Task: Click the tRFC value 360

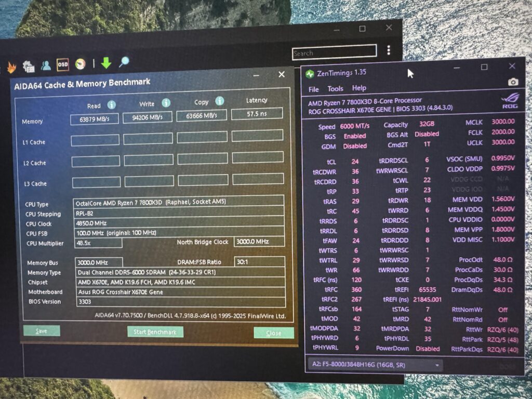Action: click(356, 289)
